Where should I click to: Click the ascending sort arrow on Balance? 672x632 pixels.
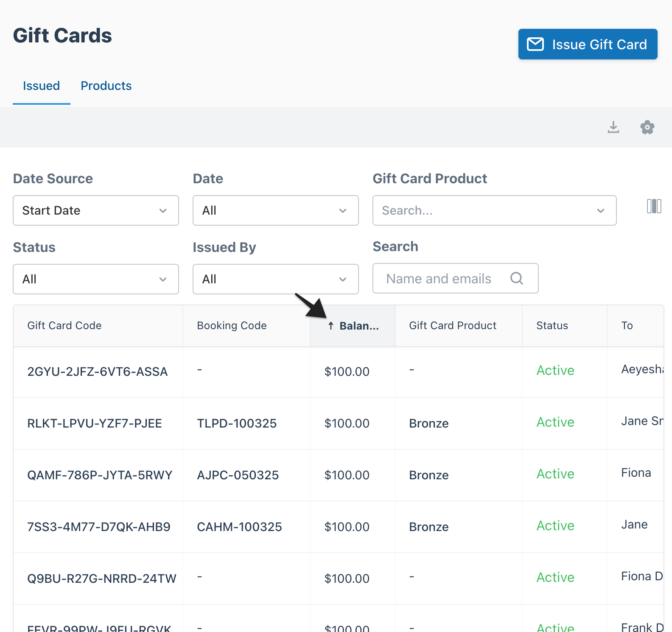(x=331, y=326)
